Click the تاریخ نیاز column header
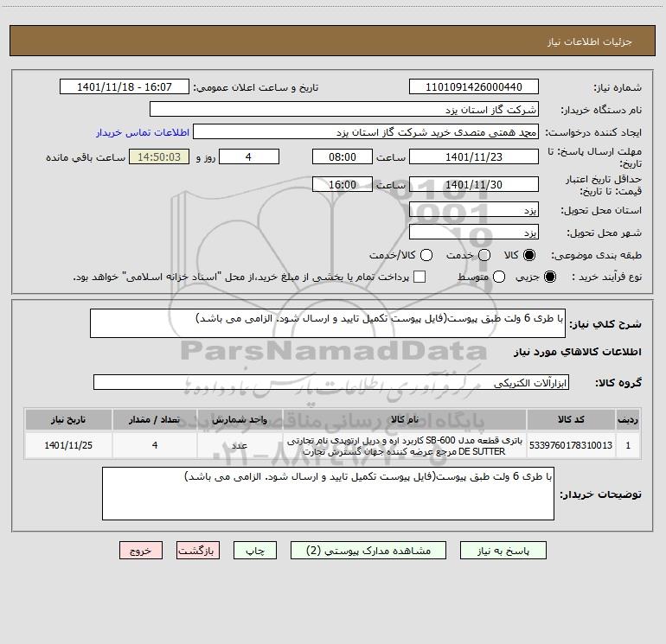666x644 pixels. [x=68, y=419]
